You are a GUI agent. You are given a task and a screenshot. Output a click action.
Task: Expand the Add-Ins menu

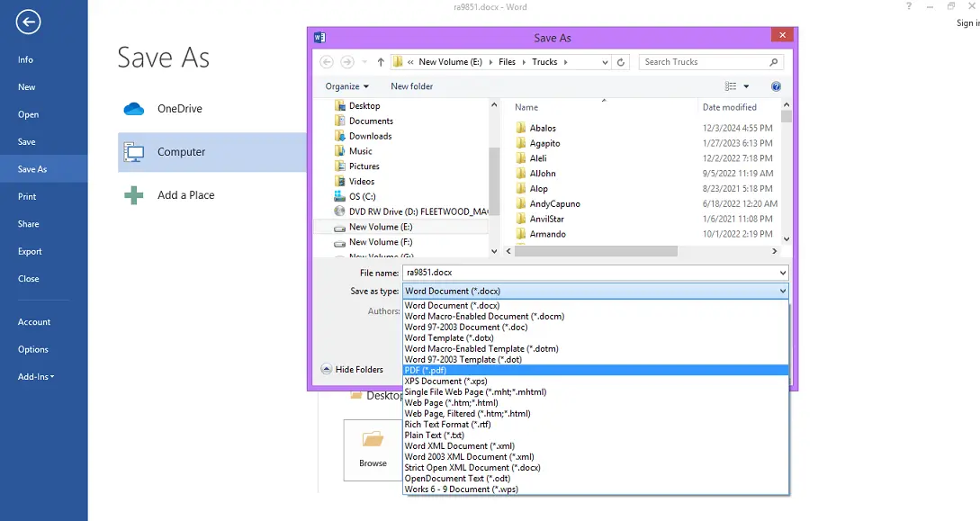[36, 377]
